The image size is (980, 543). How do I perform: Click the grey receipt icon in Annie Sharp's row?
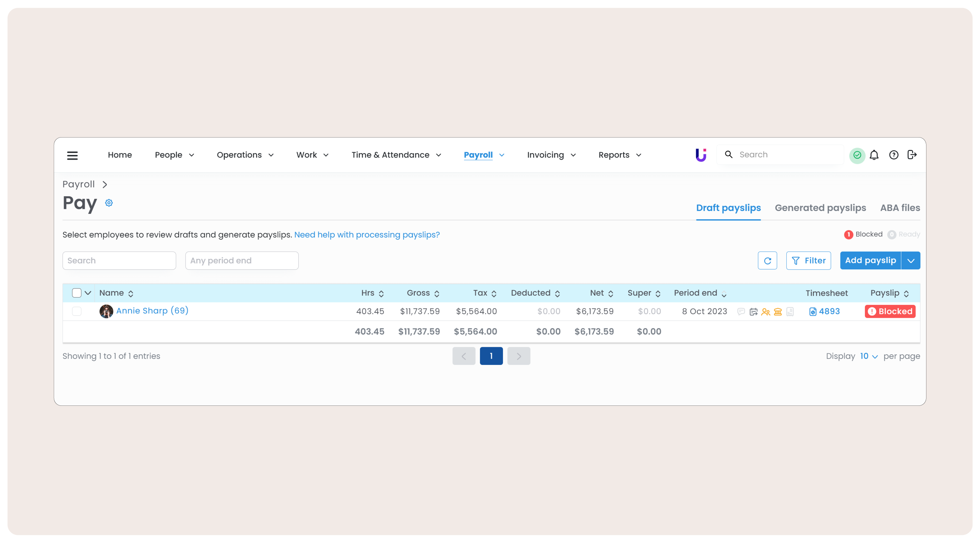pos(790,312)
